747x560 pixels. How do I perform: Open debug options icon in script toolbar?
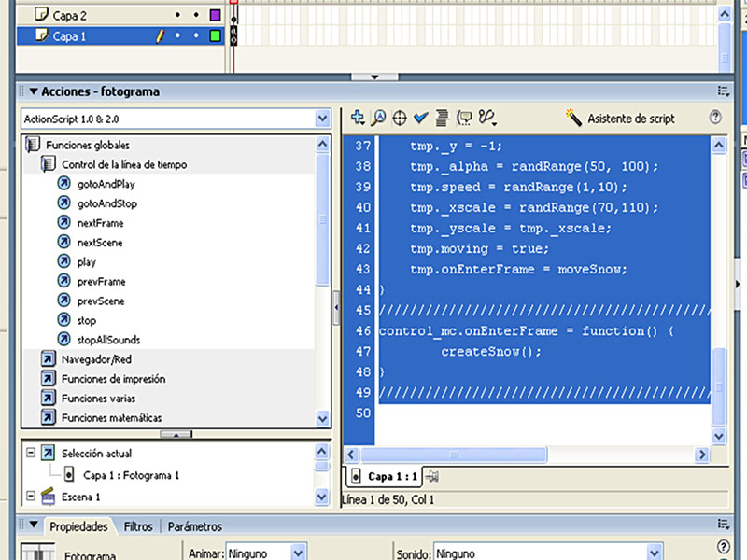click(x=486, y=118)
